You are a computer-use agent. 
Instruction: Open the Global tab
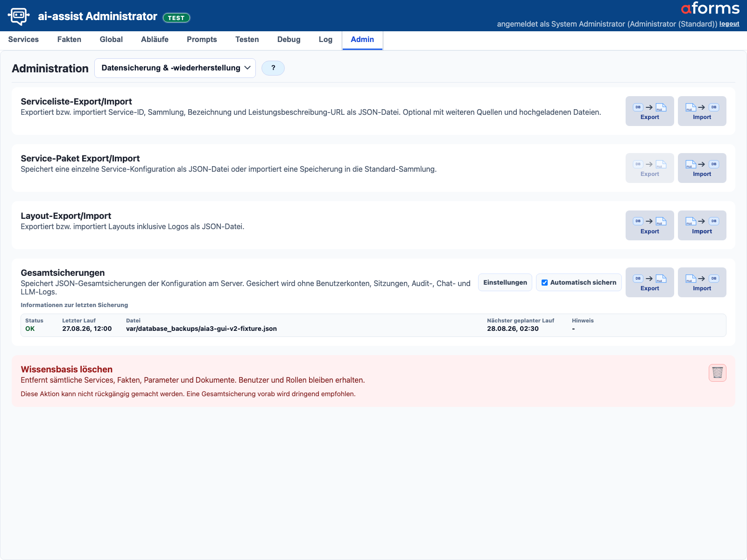[x=111, y=40]
